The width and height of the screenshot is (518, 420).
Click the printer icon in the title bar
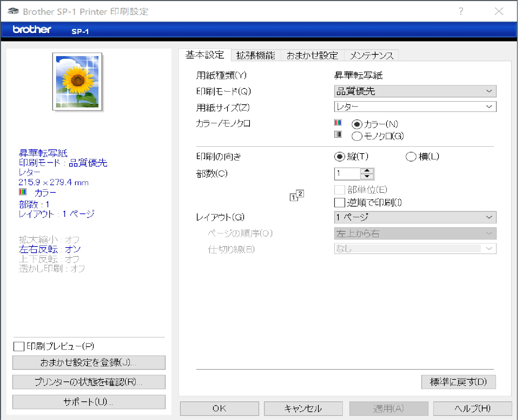[x=13, y=11]
